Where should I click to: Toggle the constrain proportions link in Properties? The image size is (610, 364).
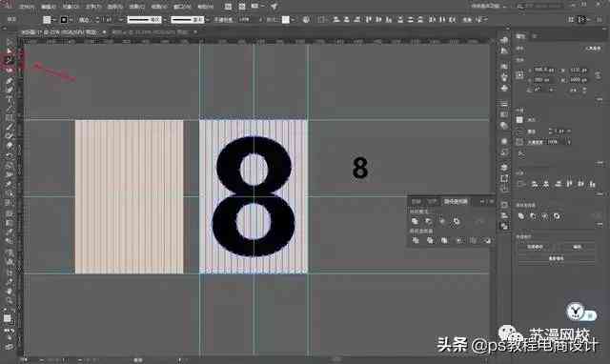pyautogui.click(x=599, y=75)
